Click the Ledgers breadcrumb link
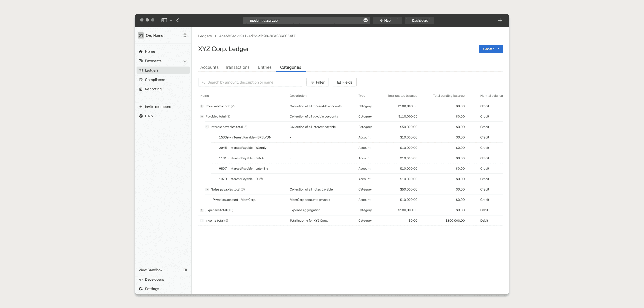 205,36
